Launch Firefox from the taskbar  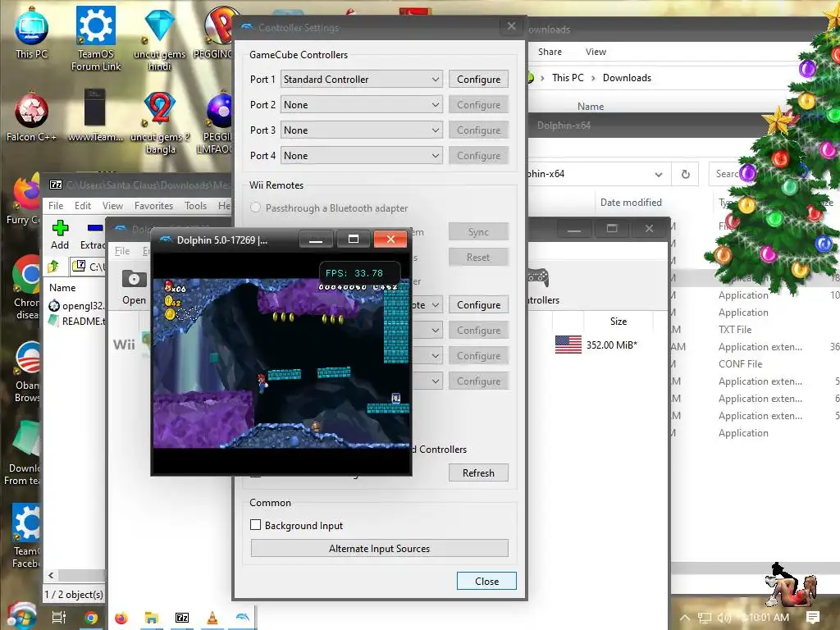tap(121, 618)
